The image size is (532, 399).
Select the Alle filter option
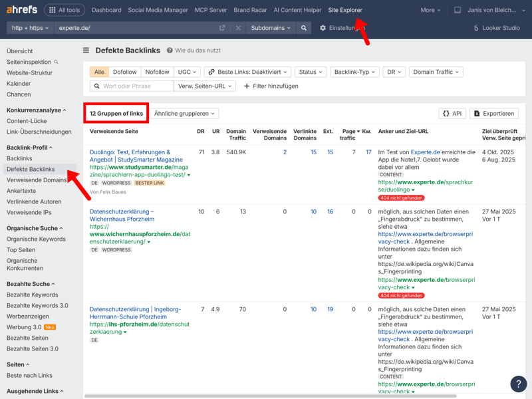(x=99, y=72)
